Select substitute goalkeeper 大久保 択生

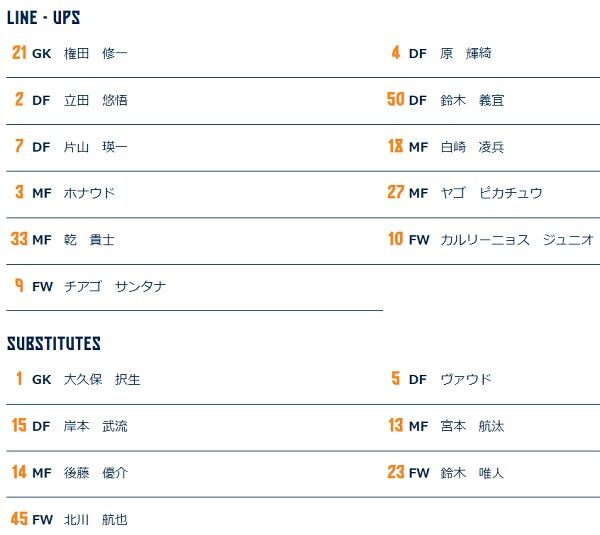click(101, 380)
